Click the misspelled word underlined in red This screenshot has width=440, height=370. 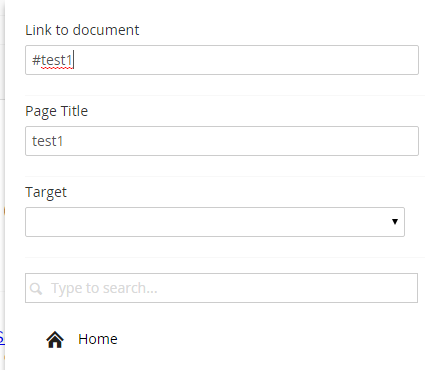[56, 61]
